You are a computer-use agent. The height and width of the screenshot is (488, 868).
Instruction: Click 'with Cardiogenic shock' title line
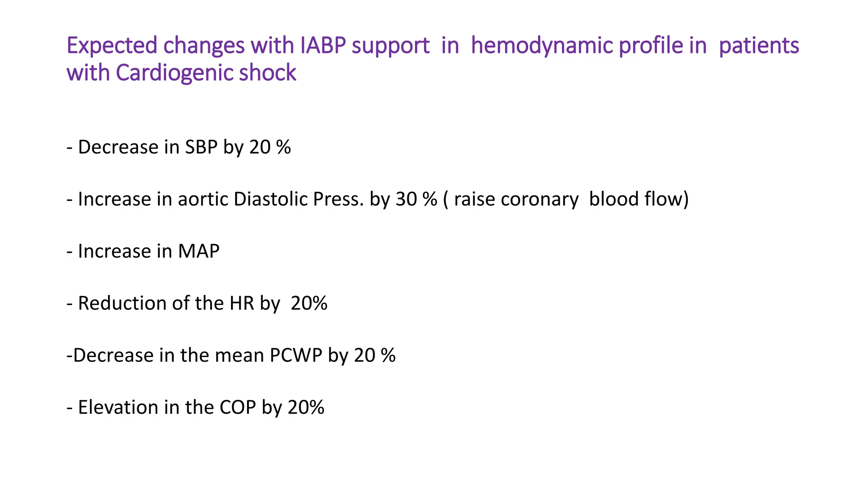coord(181,73)
